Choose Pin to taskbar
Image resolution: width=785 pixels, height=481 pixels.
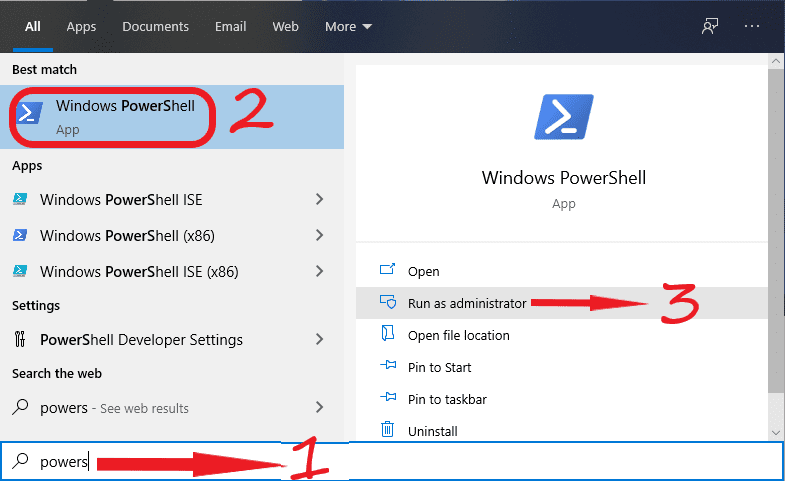tap(562, 399)
